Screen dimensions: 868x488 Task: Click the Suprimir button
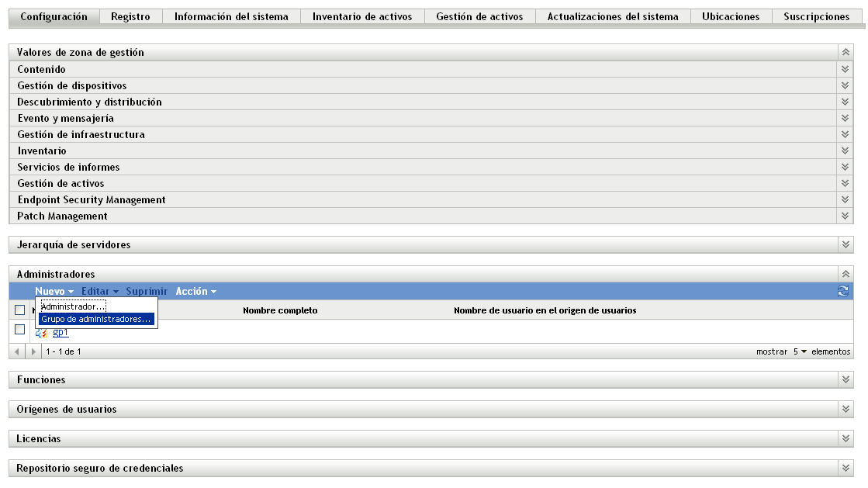tap(147, 291)
